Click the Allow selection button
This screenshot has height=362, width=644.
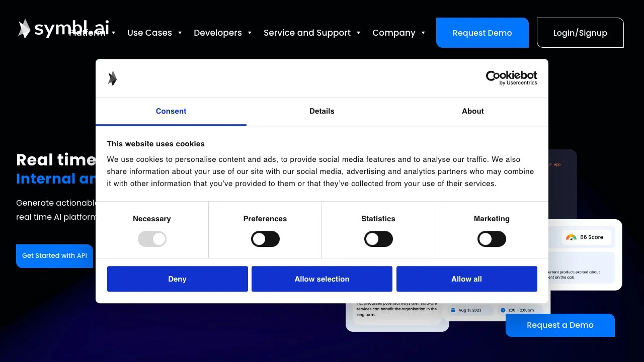322,279
